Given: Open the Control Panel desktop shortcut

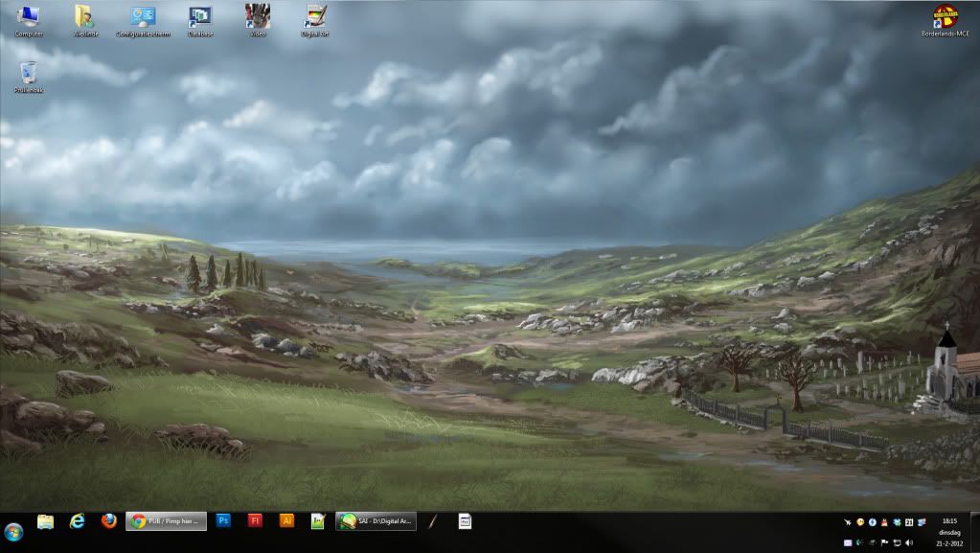Looking at the screenshot, I should pyautogui.click(x=143, y=21).
